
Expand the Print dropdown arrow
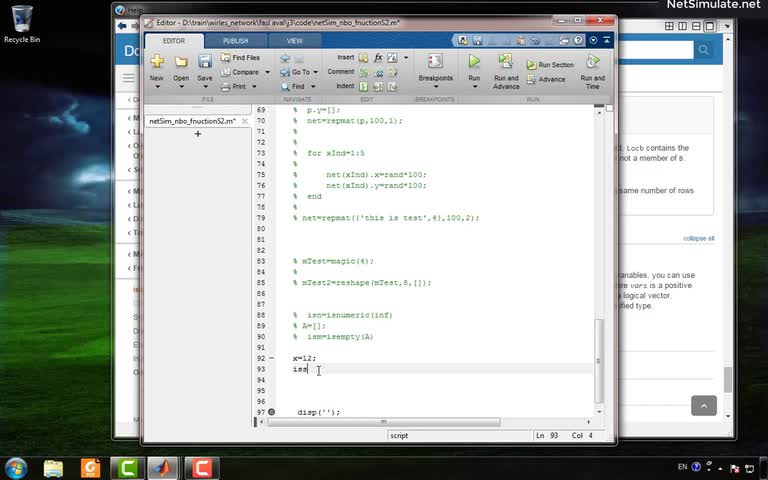(254, 87)
